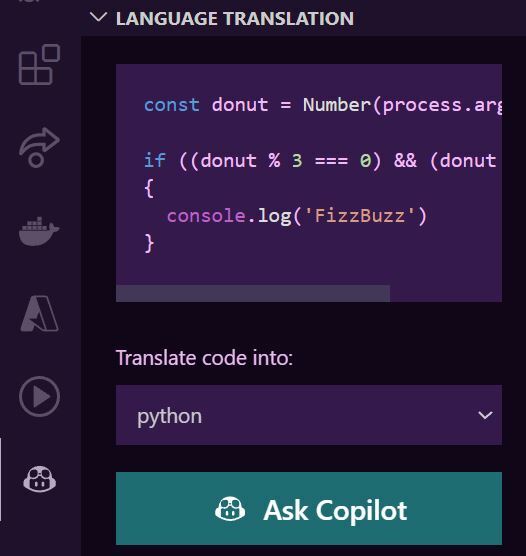
Task: Open the Live Share arrow icon
Action: click(39, 147)
